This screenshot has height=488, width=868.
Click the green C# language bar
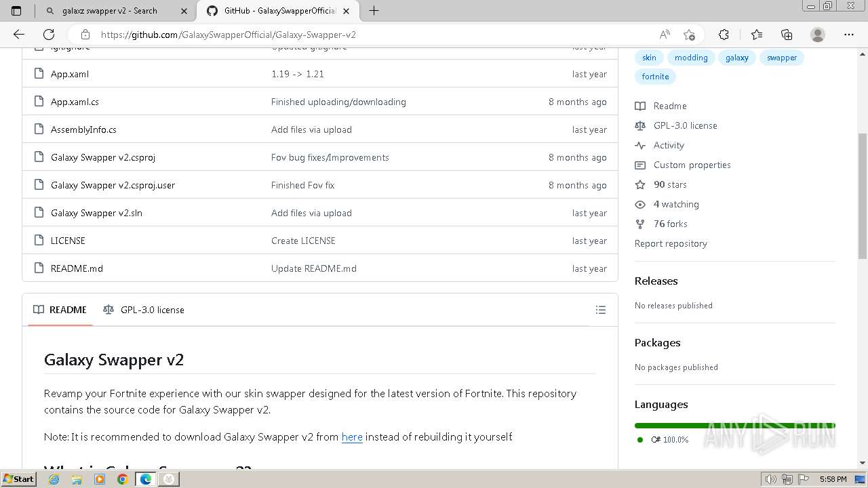point(735,425)
